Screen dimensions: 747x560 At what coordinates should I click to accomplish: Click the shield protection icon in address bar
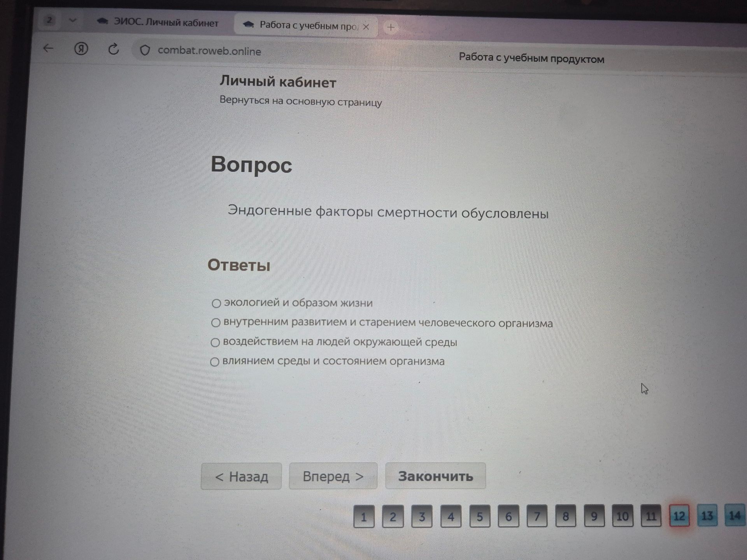[x=145, y=50]
